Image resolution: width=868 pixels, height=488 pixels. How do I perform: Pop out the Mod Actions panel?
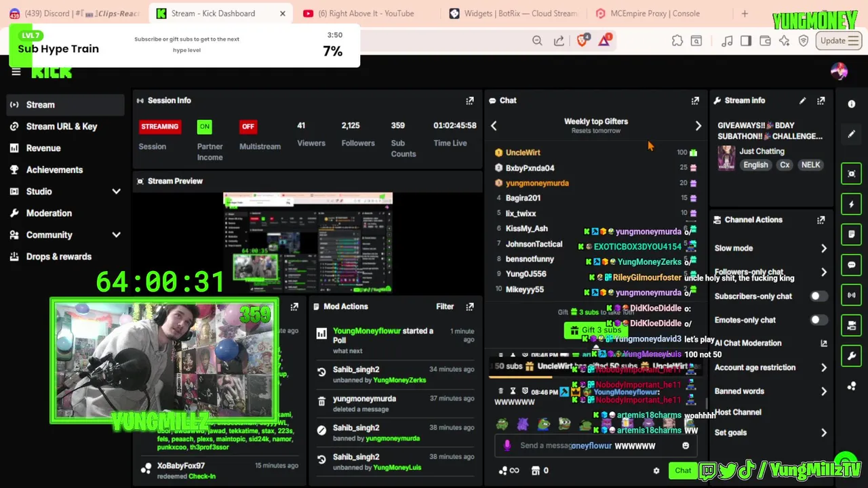tap(470, 306)
